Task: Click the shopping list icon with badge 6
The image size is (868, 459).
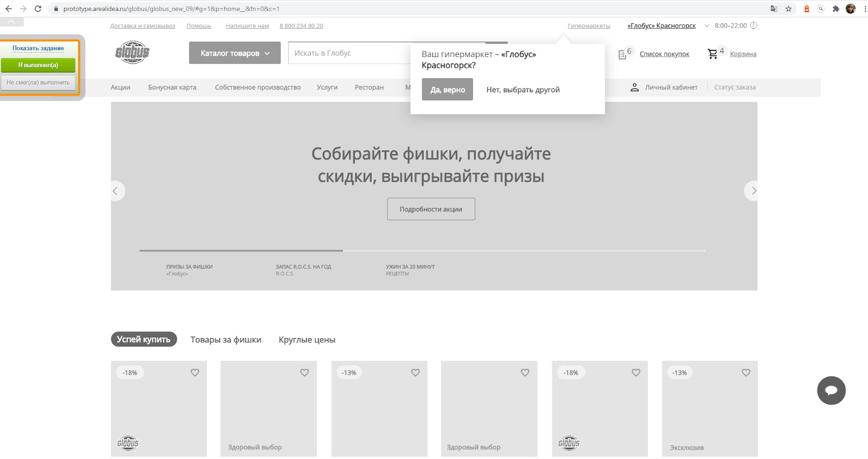Action: (622, 54)
